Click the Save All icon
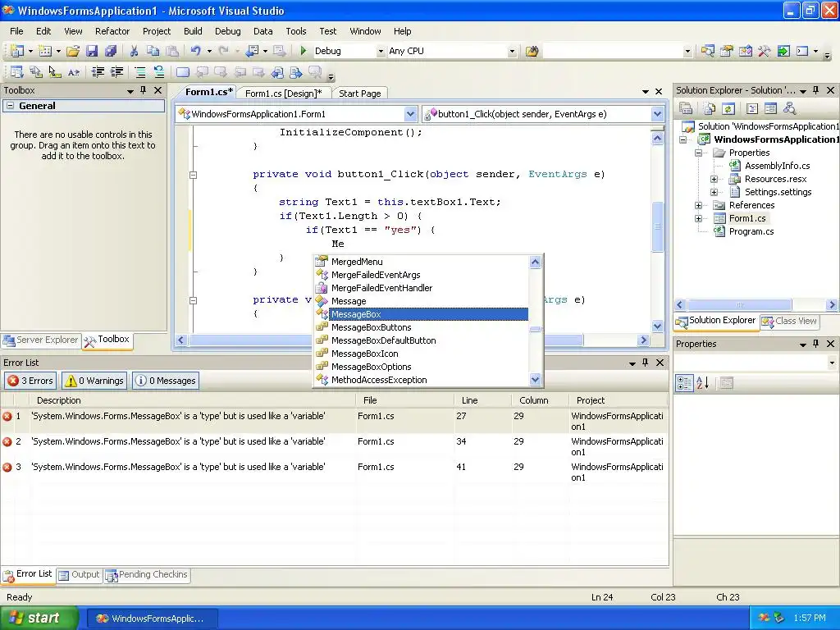This screenshot has width=840, height=630. pyautogui.click(x=111, y=51)
